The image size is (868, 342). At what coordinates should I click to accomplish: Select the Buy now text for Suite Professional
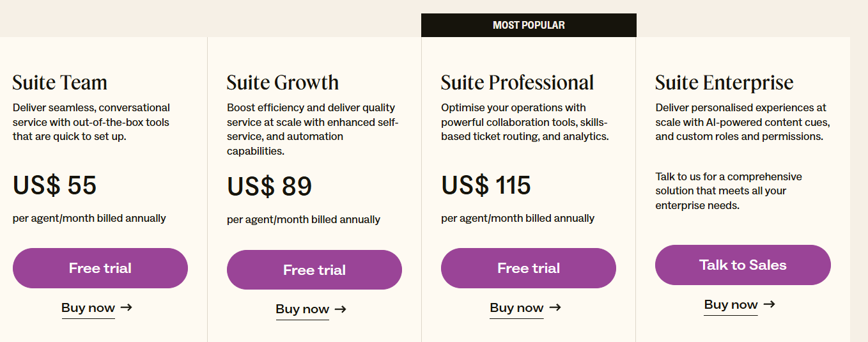(516, 307)
